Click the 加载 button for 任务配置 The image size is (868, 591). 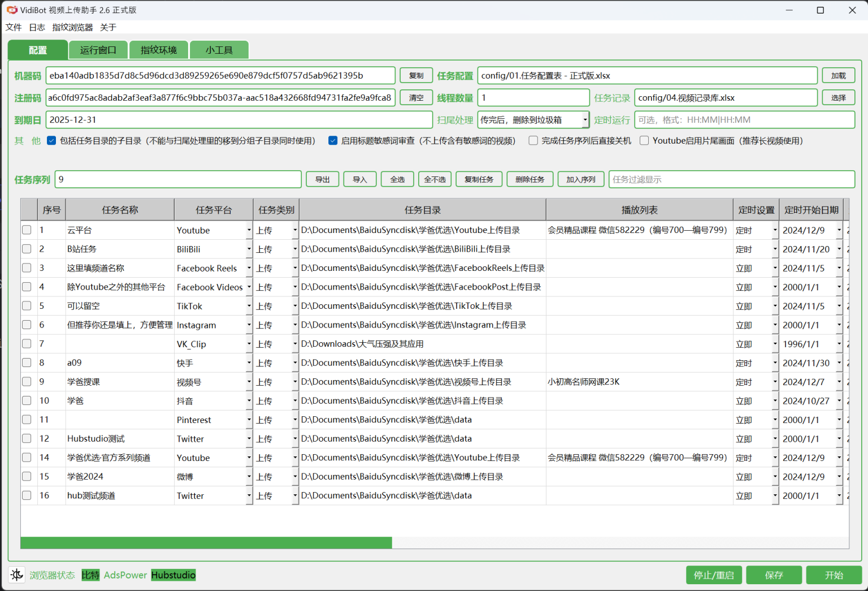pyautogui.click(x=839, y=76)
